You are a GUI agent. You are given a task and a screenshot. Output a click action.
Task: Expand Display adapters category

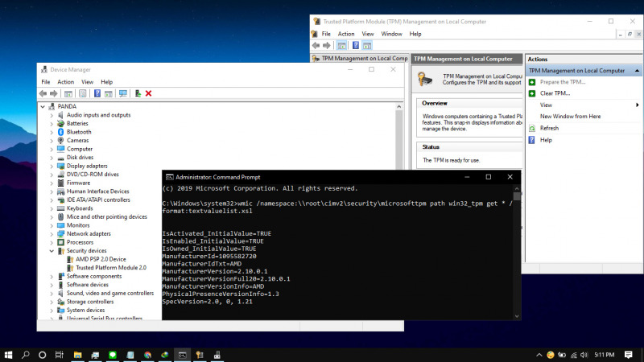(52, 167)
